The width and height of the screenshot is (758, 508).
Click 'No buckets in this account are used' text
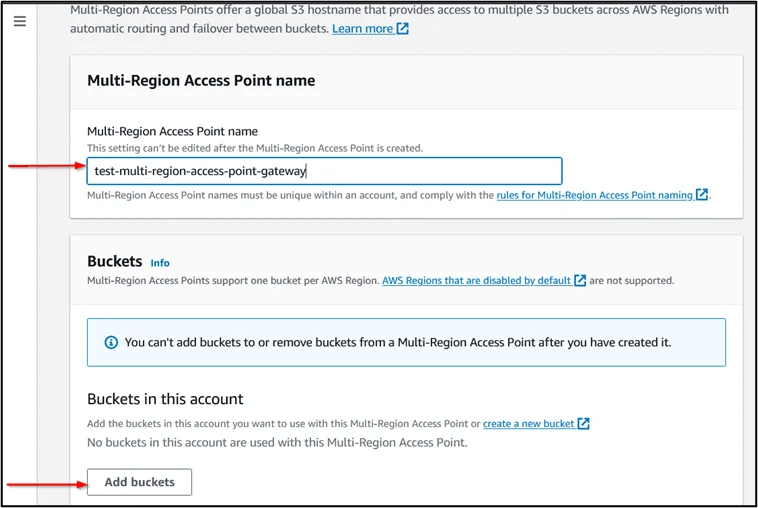(277, 442)
